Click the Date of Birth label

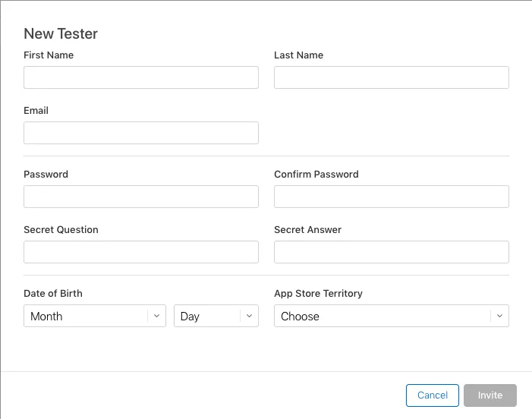pyautogui.click(x=53, y=293)
